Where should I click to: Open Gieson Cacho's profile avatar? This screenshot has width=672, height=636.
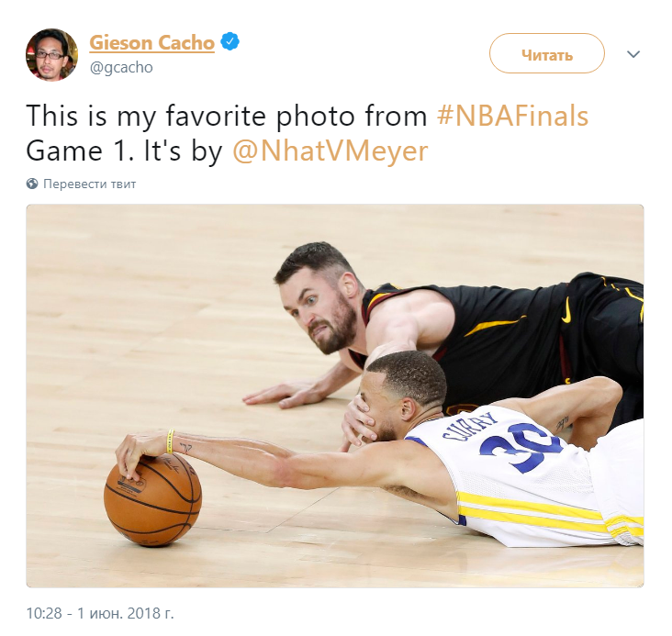click(51, 54)
